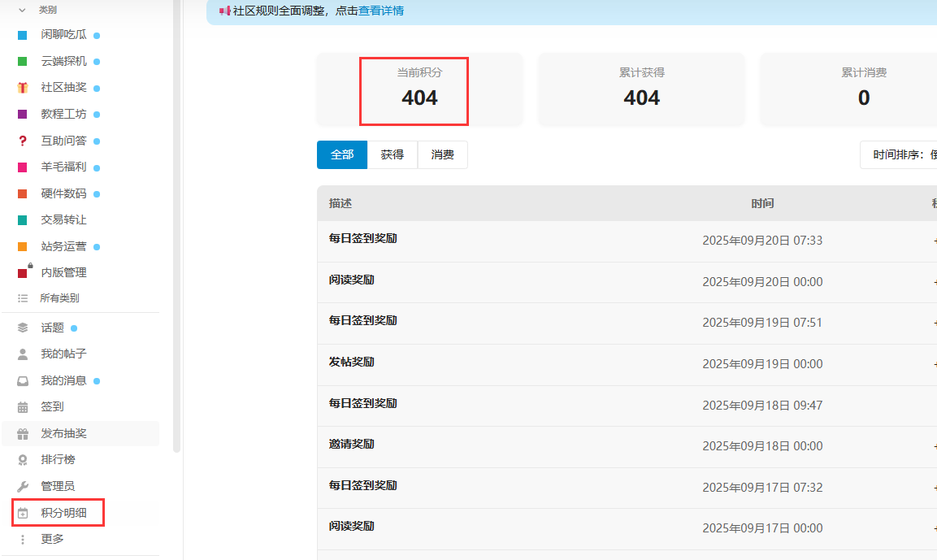This screenshot has width=937, height=560.
Task: Switch to the 消费 tab
Action: (x=443, y=154)
